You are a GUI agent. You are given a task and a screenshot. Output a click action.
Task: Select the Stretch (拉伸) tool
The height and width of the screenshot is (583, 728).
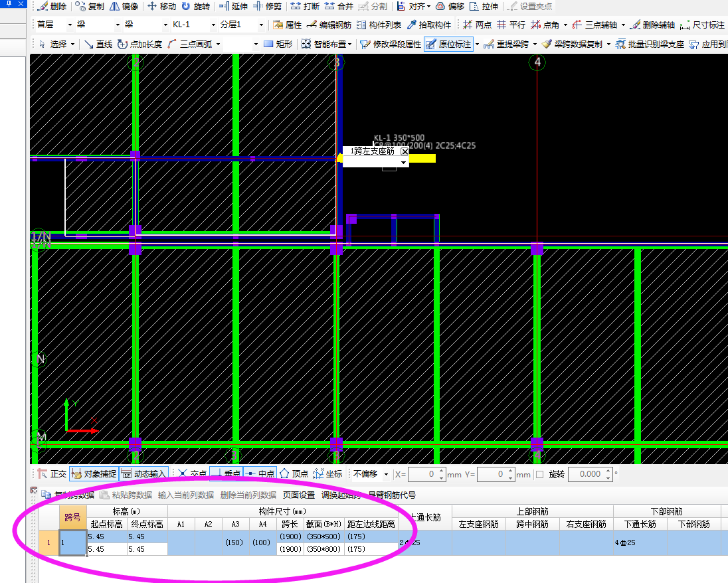pyautogui.click(x=484, y=7)
